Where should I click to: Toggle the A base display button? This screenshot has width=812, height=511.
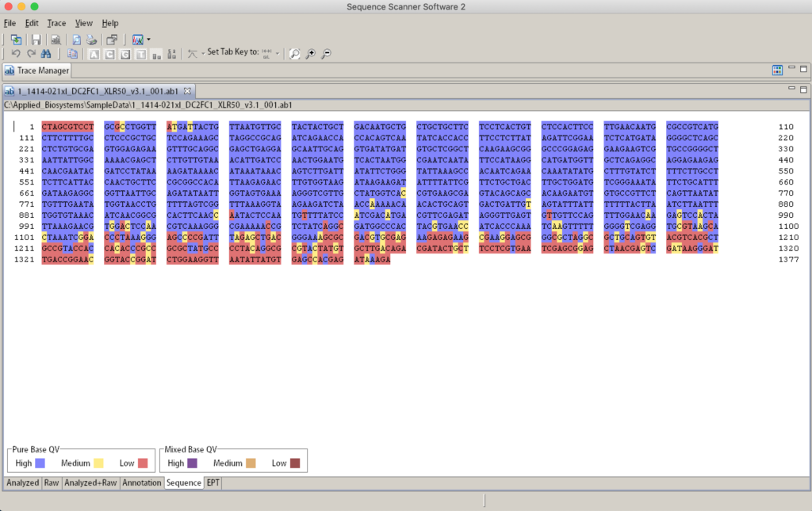pos(93,54)
